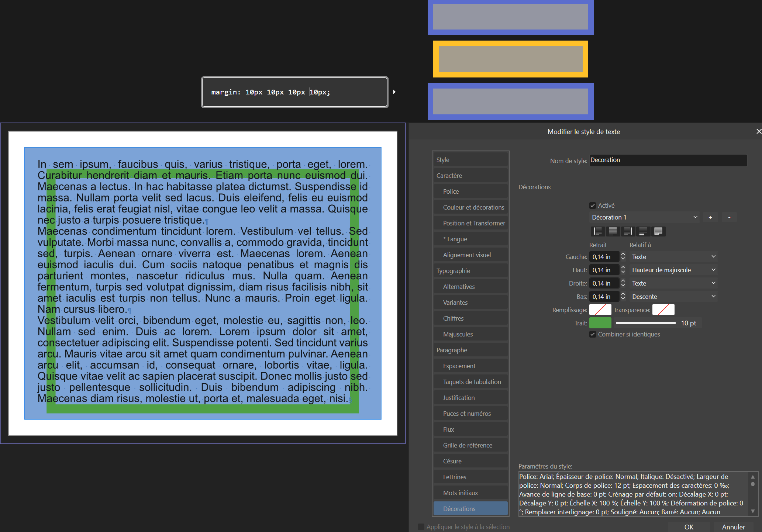
Task: Click the Haut indent stepper arrows
Action: (x=623, y=270)
